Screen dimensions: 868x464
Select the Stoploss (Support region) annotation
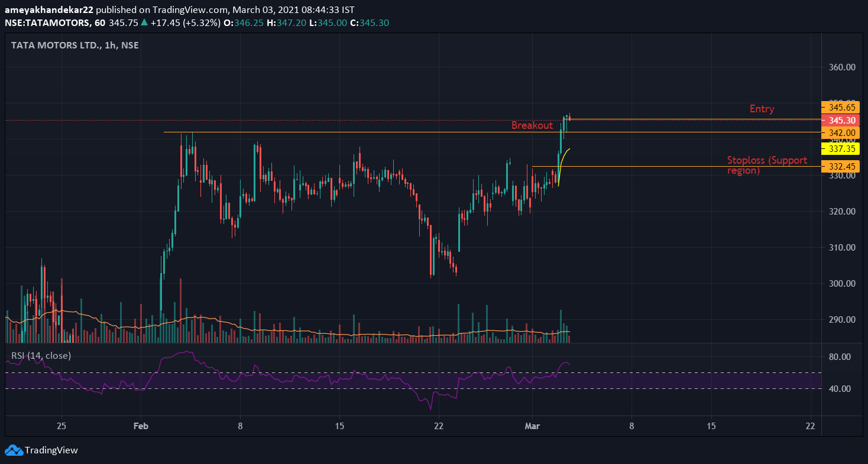[x=767, y=166]
